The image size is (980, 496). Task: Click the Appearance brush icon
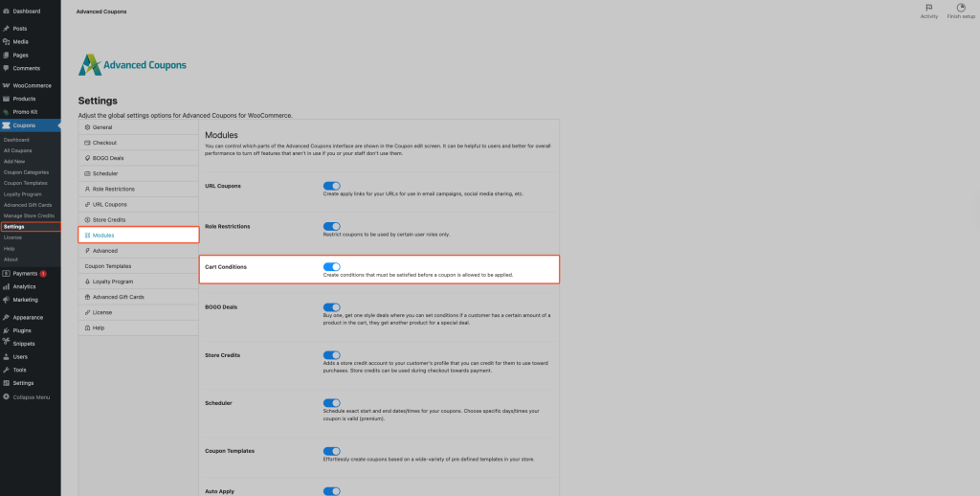[7, 317]
